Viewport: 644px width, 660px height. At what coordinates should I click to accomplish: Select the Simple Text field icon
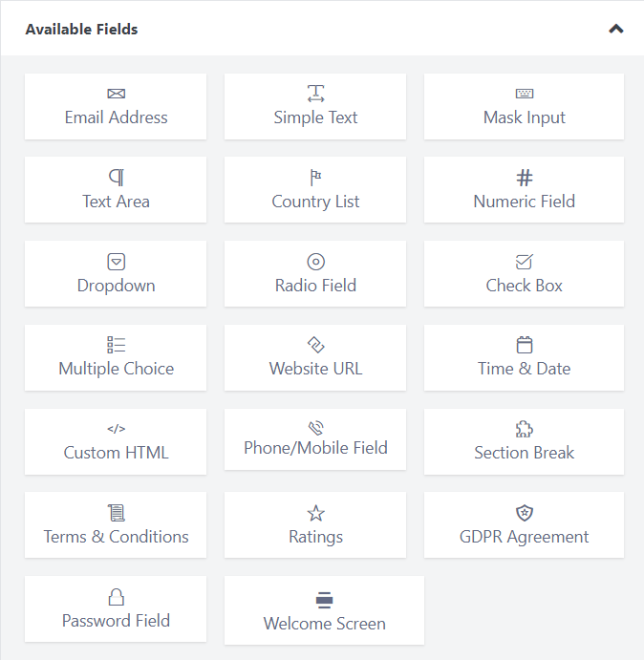315,94
